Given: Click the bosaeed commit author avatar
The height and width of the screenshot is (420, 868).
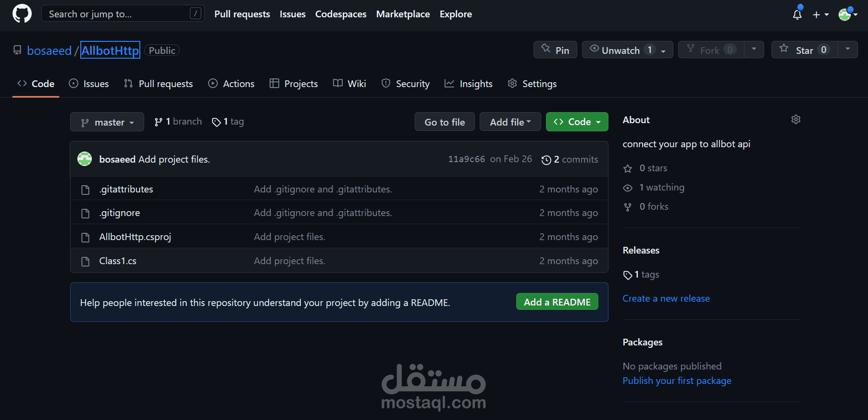Looking at the screenshot, I should [85, 159].
